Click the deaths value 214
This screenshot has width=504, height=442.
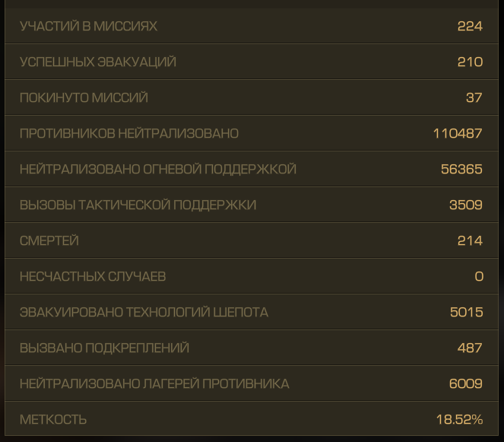[470, 240]
